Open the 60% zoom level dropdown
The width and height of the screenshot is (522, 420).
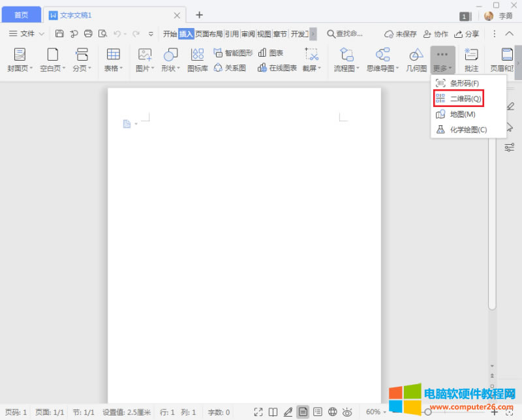376,412
